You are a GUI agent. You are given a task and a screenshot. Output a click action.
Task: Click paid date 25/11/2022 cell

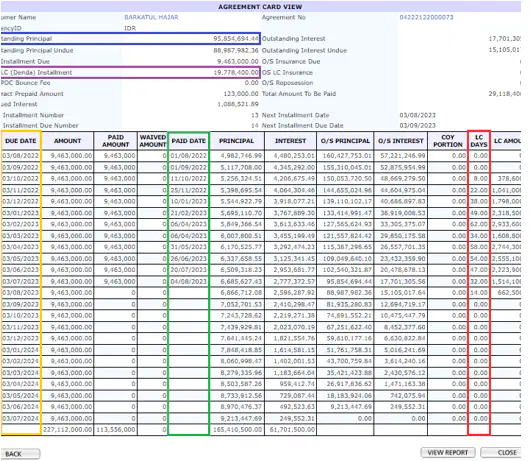coord(188,190)
